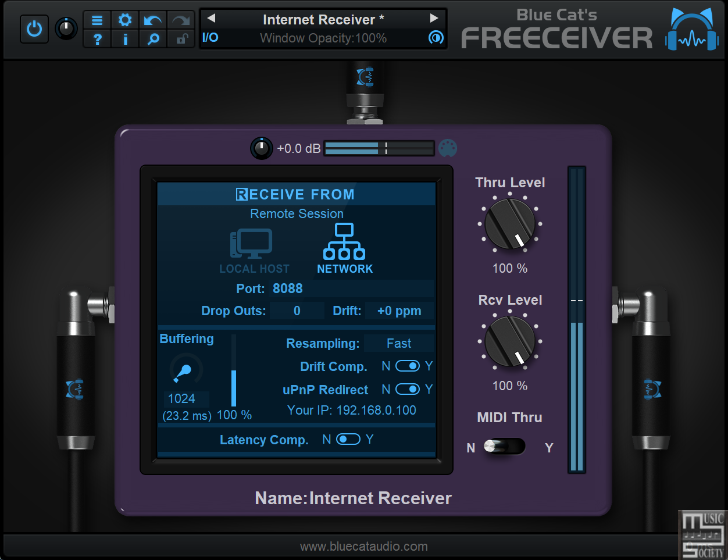Open the help question mark icon

point(97,39)
